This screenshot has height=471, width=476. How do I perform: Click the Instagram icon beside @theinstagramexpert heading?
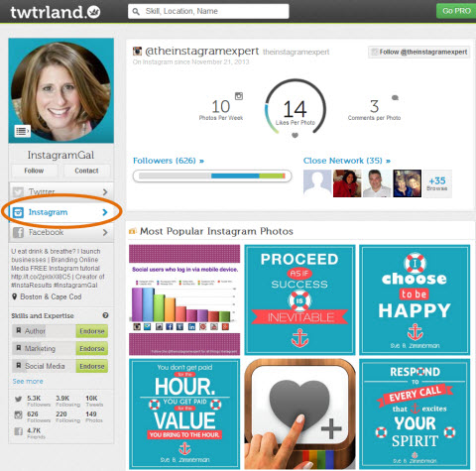(137, 52)
